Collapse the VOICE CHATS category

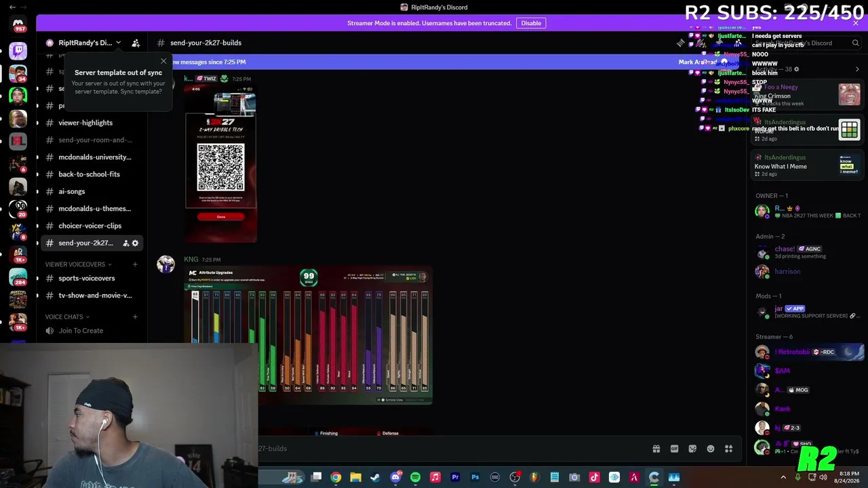(x=67, y=317)
